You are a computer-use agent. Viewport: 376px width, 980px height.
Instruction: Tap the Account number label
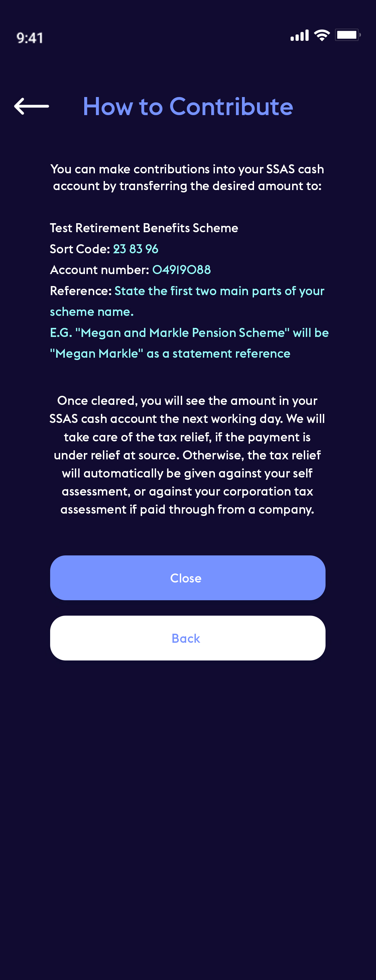click(x=99, y=270)
